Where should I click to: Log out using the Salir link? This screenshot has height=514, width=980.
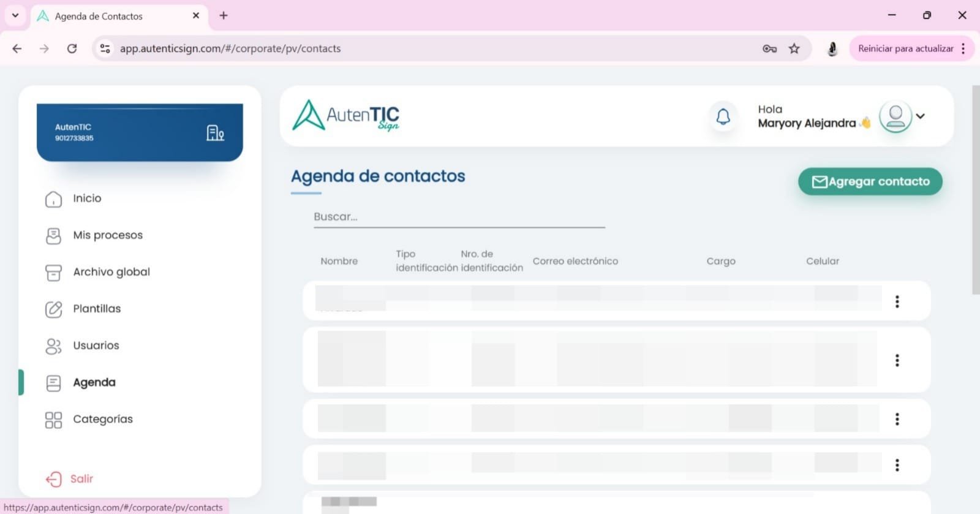click(81, 479)
